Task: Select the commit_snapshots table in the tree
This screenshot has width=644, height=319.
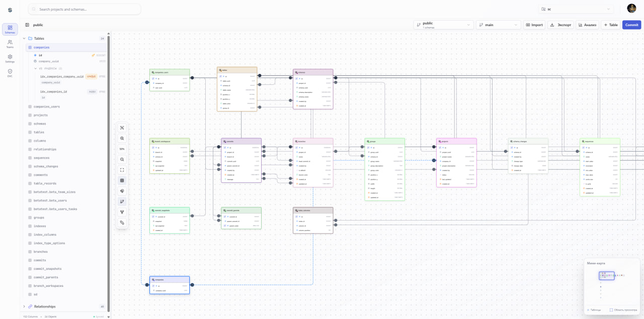Action: click(x=47, y=269)
